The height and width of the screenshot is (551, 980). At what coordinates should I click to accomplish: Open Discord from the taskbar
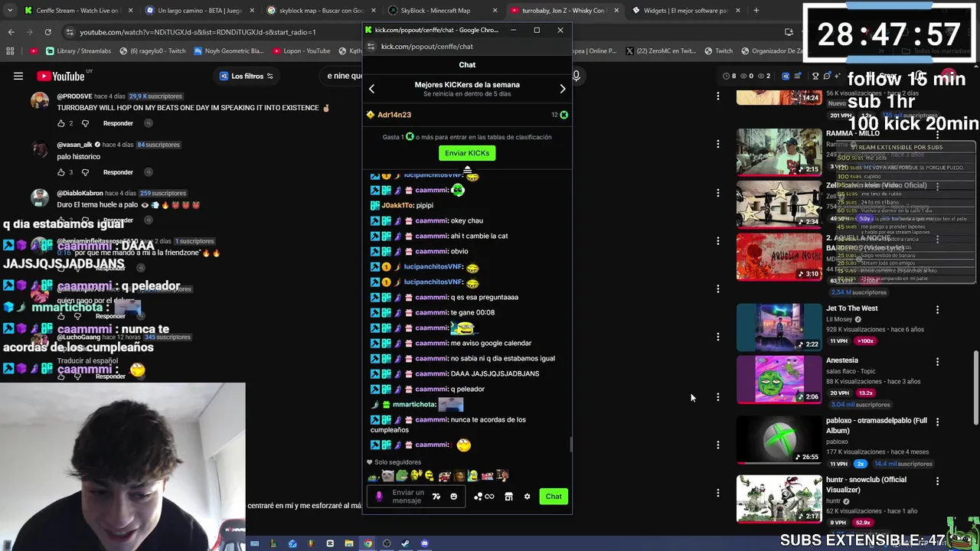[x=424, y=543]
